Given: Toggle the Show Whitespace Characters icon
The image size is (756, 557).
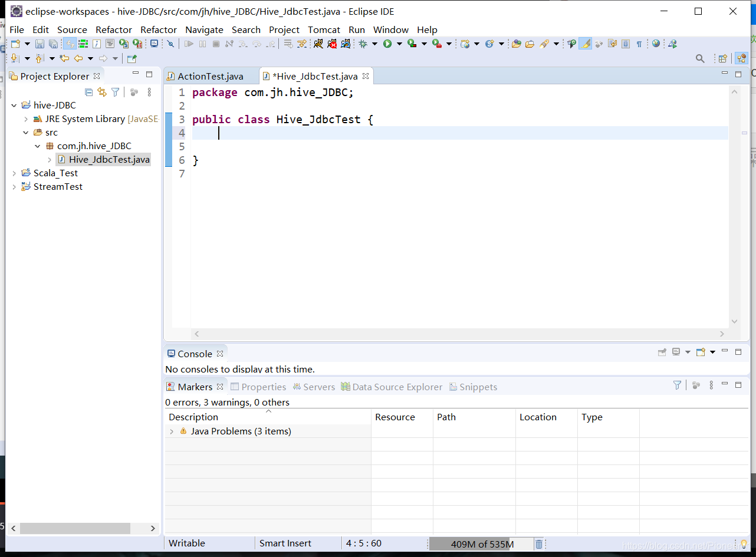Looking at the screenshot, I should pyautogui.click(x=640, y=44).
